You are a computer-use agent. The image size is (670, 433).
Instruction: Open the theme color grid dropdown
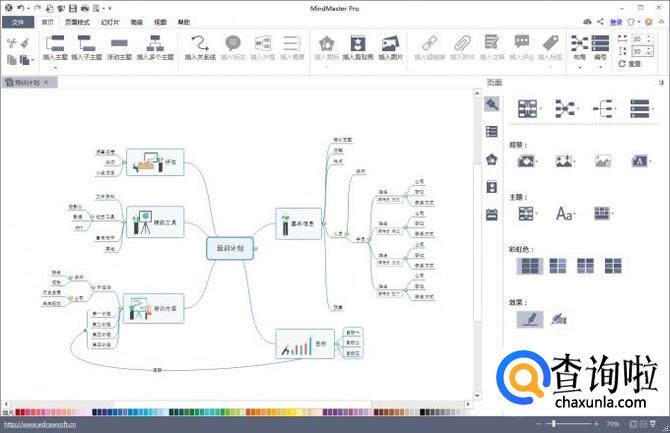603,213
